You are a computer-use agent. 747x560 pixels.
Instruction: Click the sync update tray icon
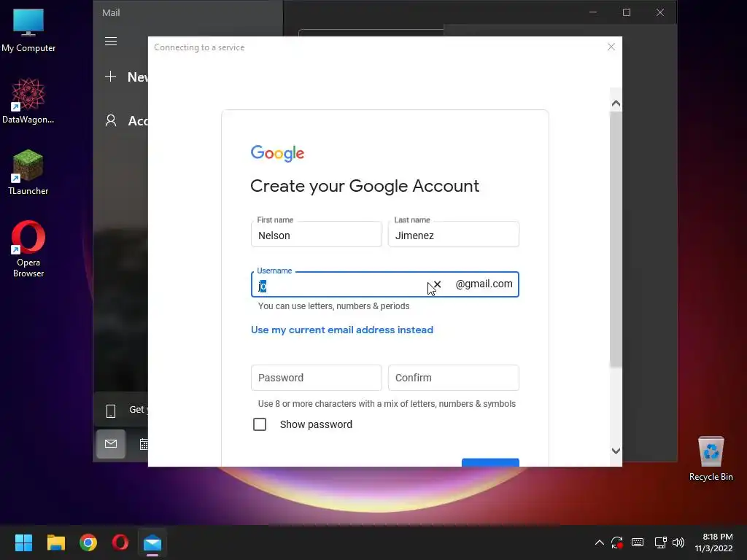[x=617, y=542]
